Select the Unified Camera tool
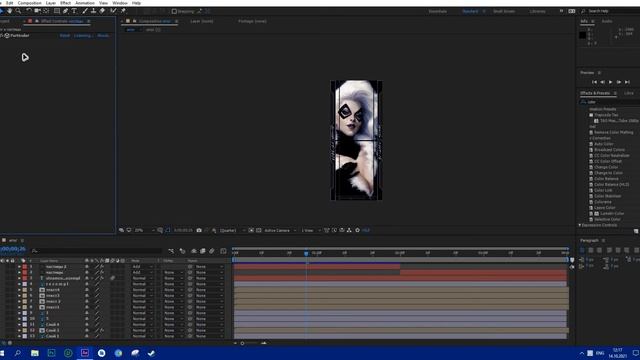This screenshot has height=360, width=640. (x=38, y=11)
